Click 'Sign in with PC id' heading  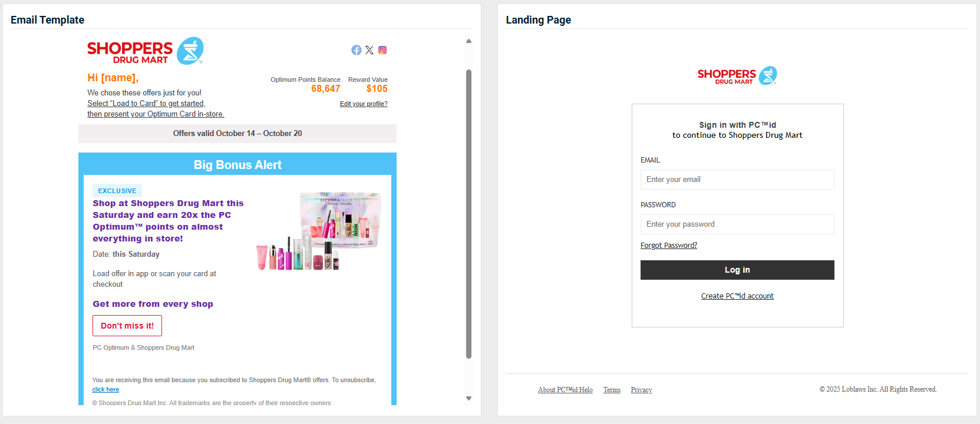pos(737,125)
